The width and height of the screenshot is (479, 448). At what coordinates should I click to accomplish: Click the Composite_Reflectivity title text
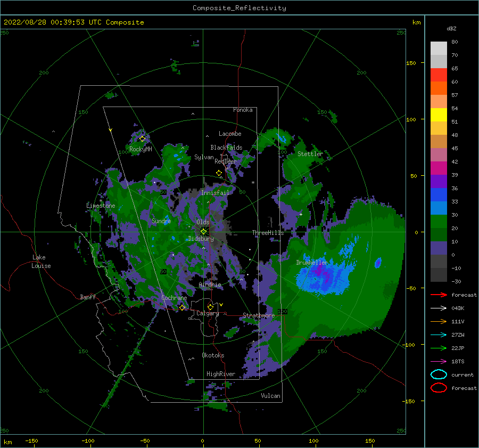point(239,8)
